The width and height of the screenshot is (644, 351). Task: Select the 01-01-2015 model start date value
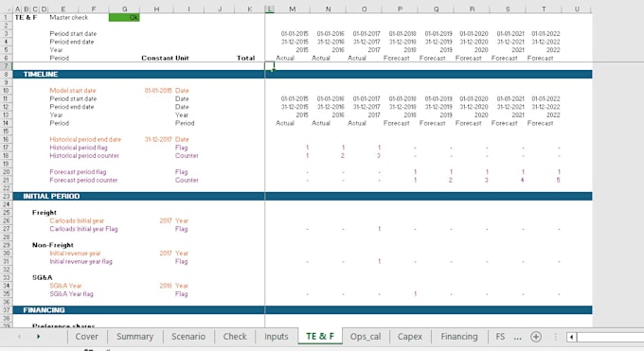(x=158, y=90)
